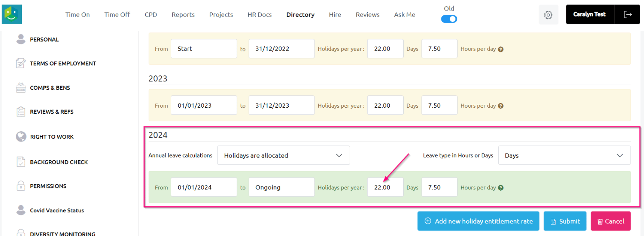Click the 2024 holidays per year field
The image size is (644, 236).
[385, 187]
